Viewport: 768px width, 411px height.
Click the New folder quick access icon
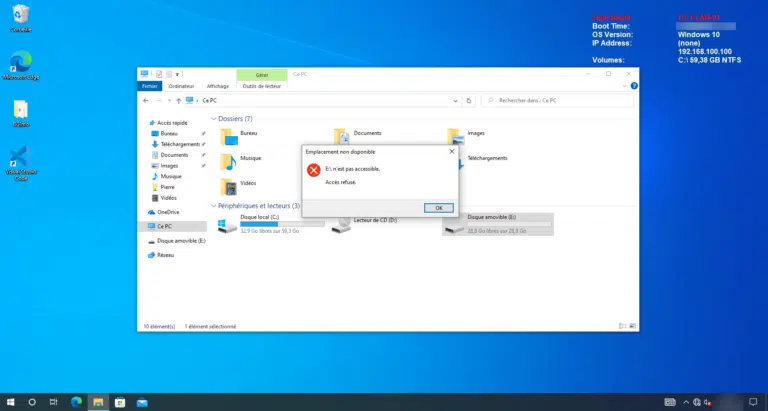click(x=169, y=74)
